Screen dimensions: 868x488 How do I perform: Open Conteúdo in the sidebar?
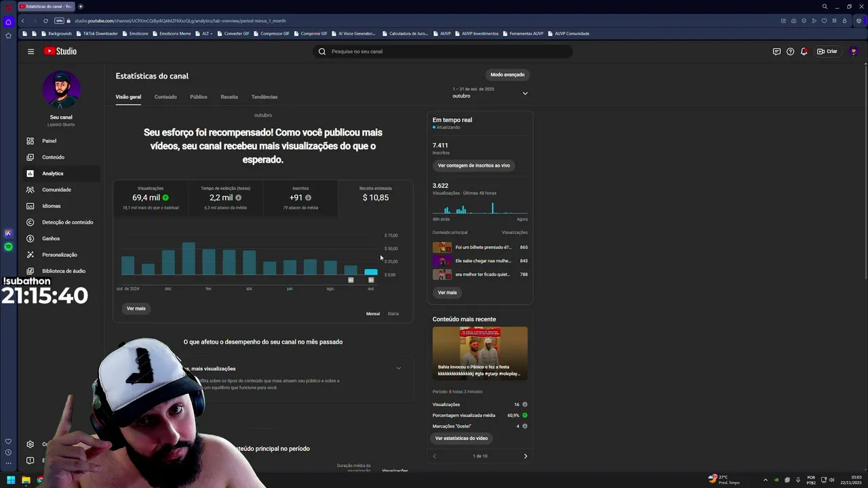(61, 157)
